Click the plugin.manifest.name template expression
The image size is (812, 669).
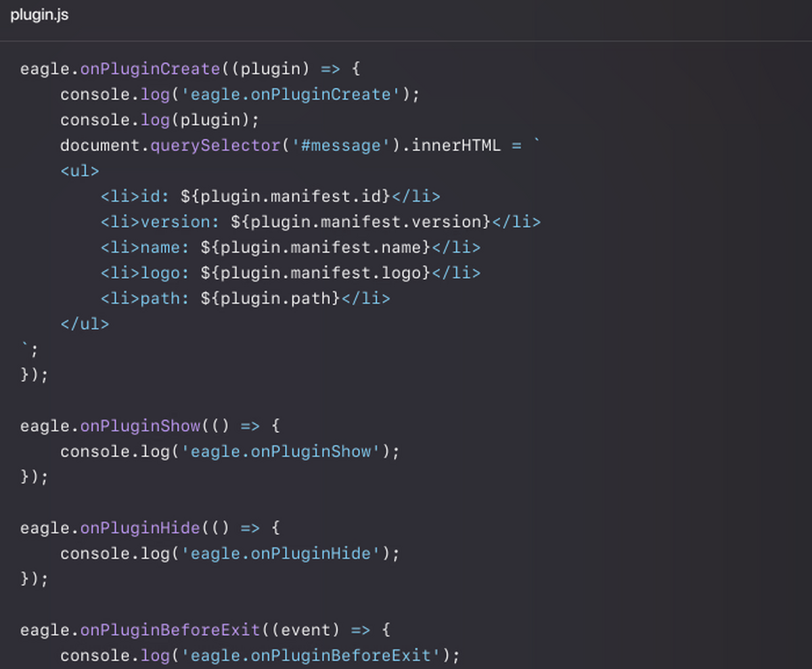tap(316, 248)
